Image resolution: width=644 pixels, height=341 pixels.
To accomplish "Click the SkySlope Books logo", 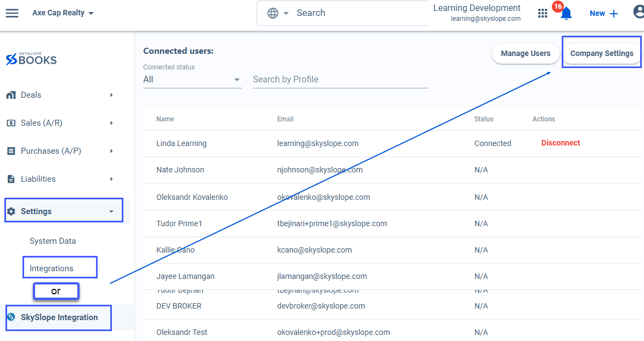I will point(31,59).
